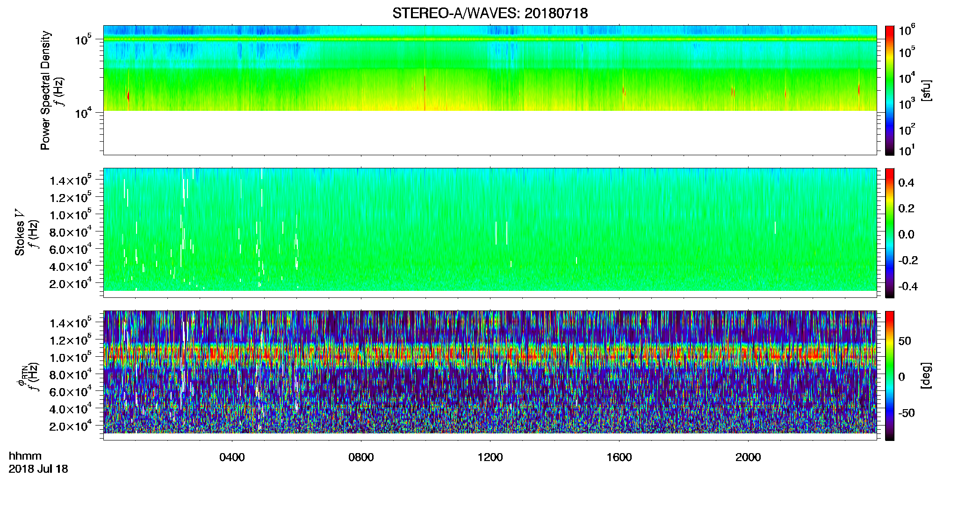Click the empty white region below top spectrogram

(x=490, y=132)
